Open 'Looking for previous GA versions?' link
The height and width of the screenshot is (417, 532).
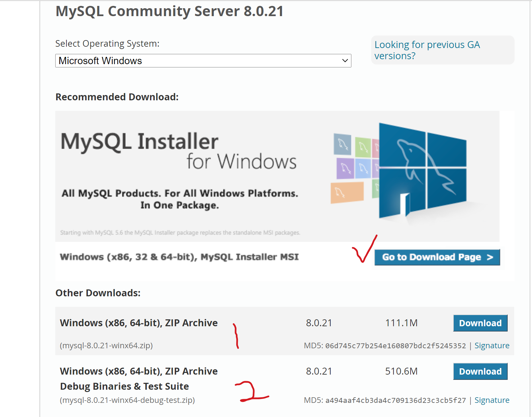[427, 50]
